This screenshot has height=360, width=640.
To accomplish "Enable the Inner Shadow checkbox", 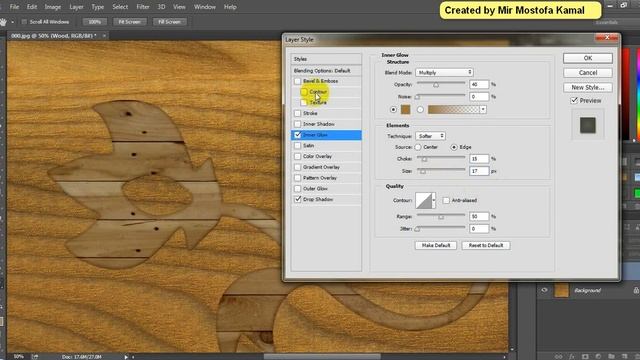I will (298, 124).
